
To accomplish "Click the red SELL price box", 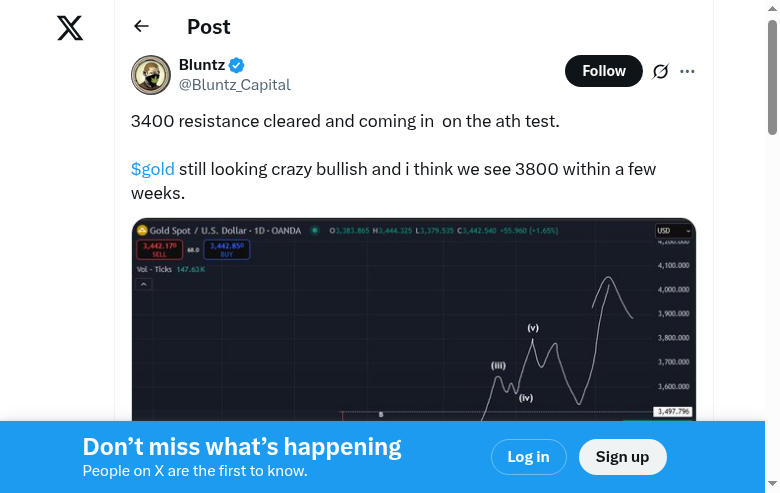I will (158, 249).
